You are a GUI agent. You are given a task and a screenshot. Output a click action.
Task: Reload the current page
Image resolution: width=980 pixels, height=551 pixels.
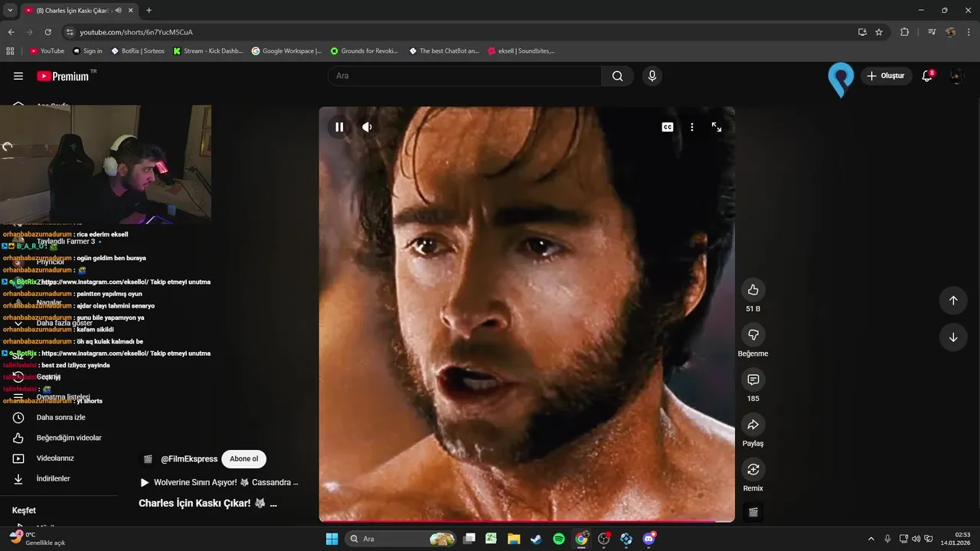coord(47,32)
